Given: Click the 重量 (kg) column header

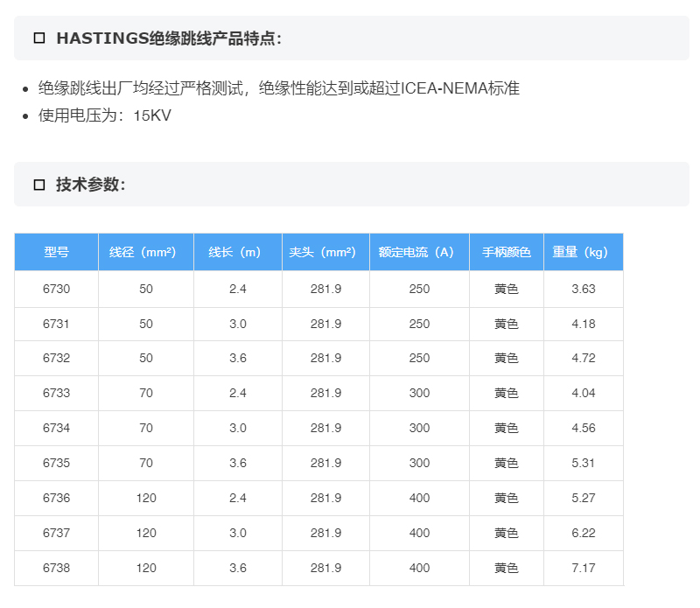Looking at the screenshot, I should pyautogui.click(x=584, y=252).
